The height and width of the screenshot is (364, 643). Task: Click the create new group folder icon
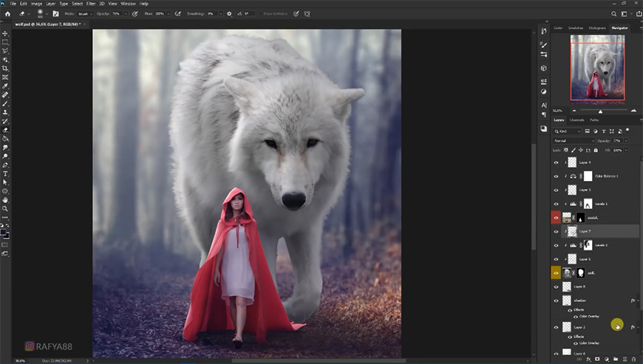click(616, 359)
